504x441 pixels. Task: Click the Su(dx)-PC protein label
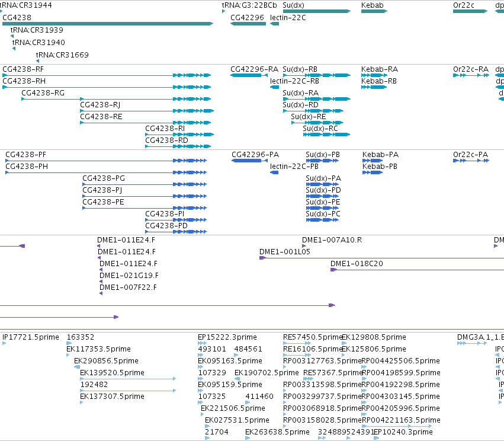323,214
